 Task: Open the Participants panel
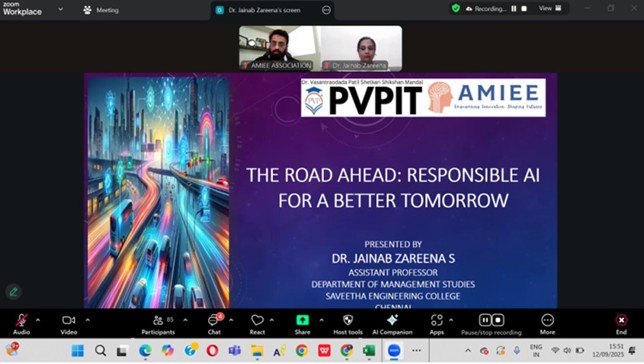coord(158,320)
